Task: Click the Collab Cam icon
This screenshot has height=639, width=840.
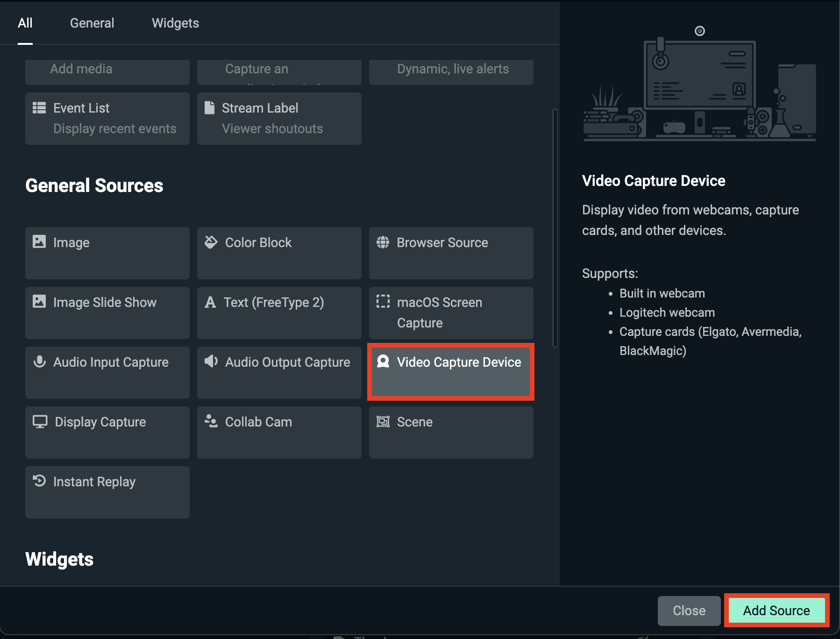Action: click(211, 421)
